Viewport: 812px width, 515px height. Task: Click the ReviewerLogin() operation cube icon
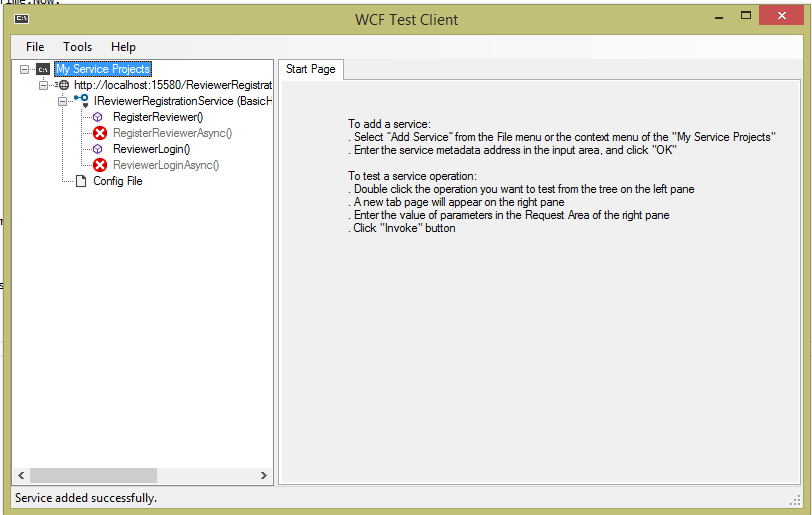(98, 149)
